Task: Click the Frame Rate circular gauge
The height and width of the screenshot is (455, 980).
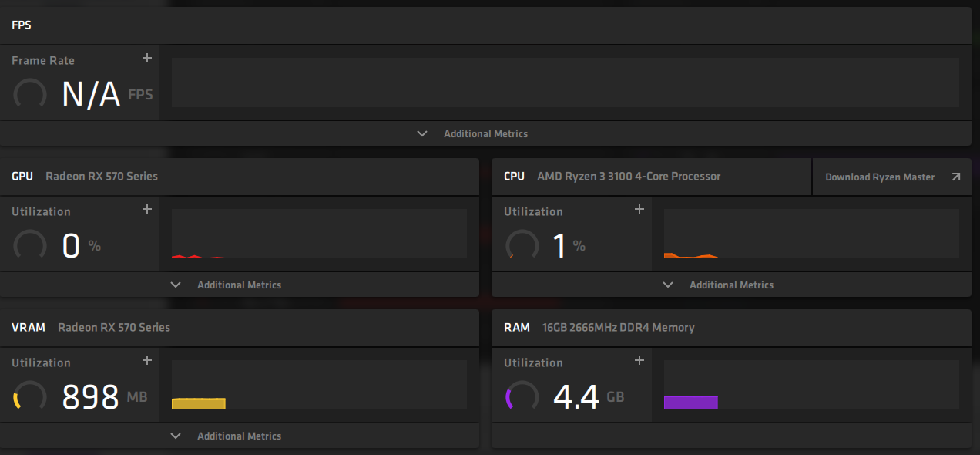Action: coord(30,95)
